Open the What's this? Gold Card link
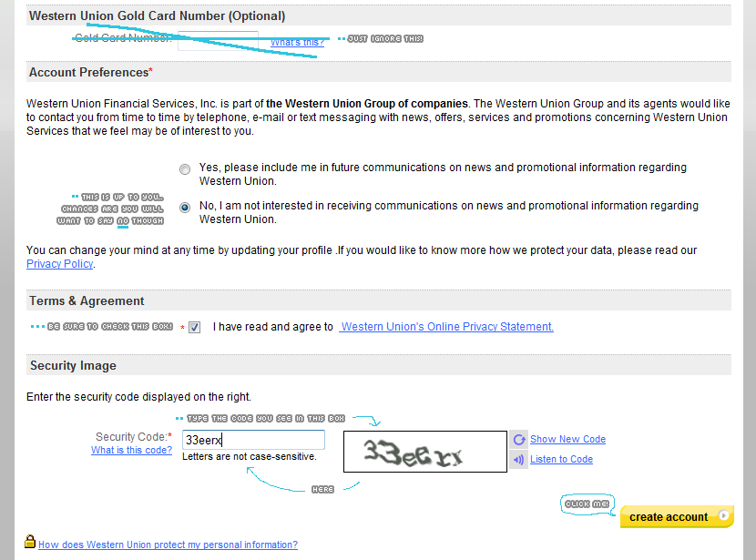Viewport: 756px width, 560px height. tap(297, 42)
